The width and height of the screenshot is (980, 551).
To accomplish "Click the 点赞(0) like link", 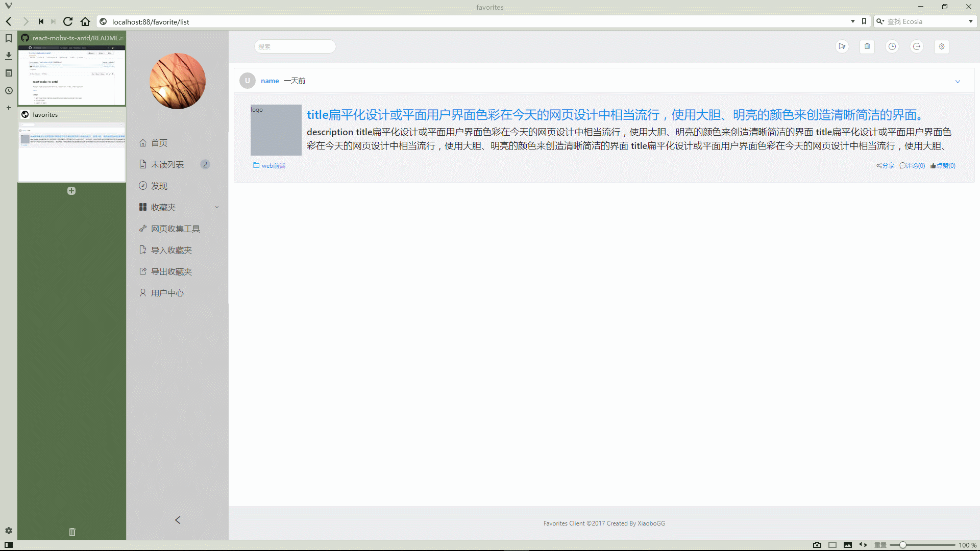I will tap(943, 166).
